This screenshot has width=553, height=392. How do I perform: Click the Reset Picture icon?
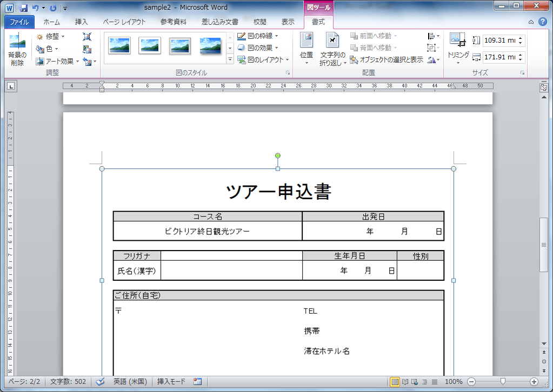pyautogui.click(x=87, y=62)
